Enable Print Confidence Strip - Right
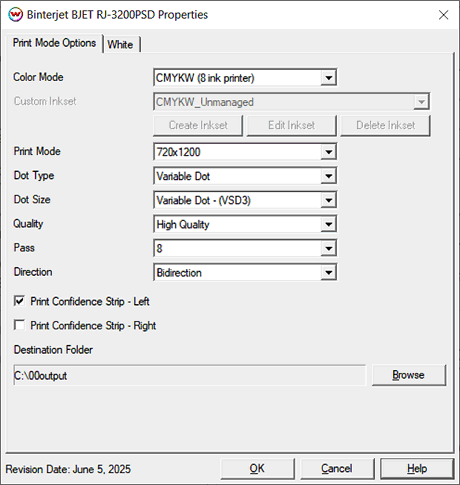The width and height of the screenshot is (460, 485). coord(19,325)
